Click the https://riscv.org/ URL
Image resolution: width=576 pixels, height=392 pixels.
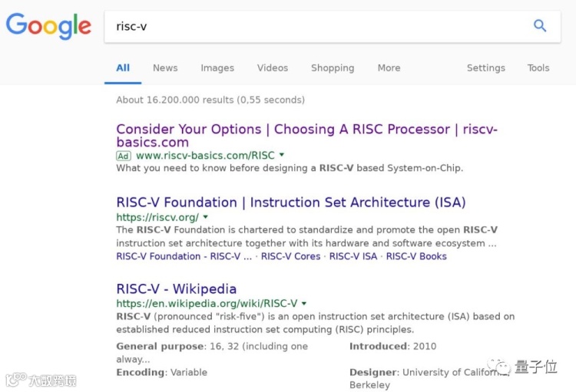[x=157, y=217]
